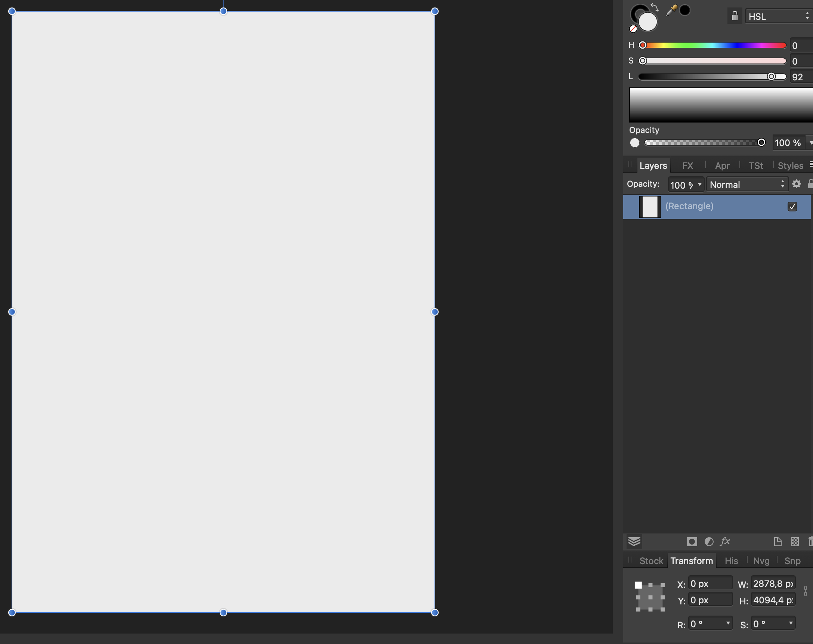813x644 pixels.
Task: Open blend options gear icon
Action: [x=797, y=184]
